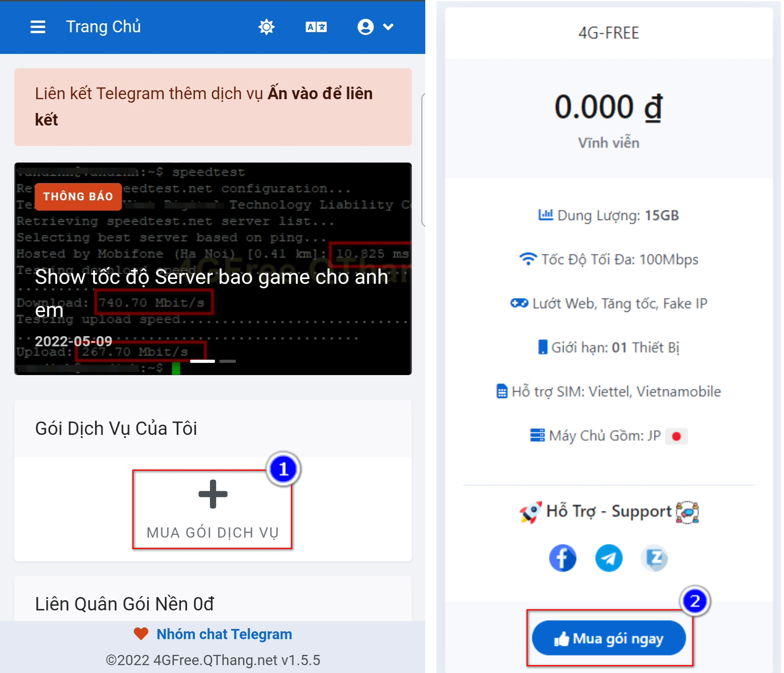Screen dimensions: 784x673
Task: Click the plus icon to add package
Action: point(213,494)
